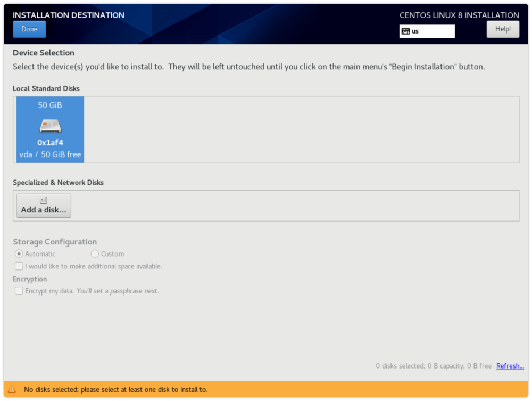Click the 'Local Standard Disks' heading
Image resolution: width=532 pixels, height=401 pixels.
click(x=46, y=88)
